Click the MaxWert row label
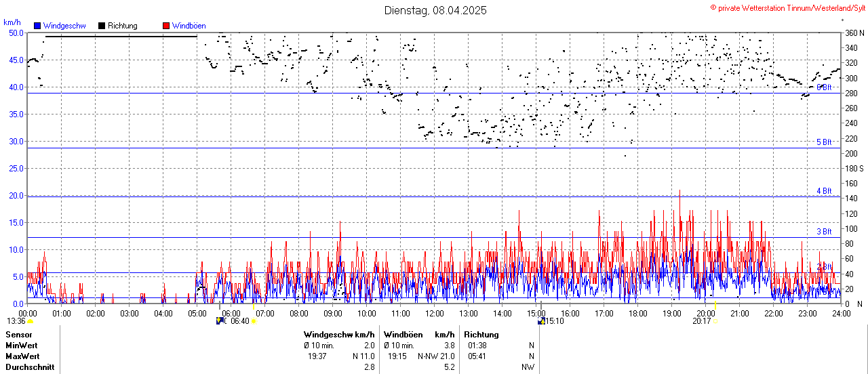Screen dimensions: 868x374 [x=23, y=356]
